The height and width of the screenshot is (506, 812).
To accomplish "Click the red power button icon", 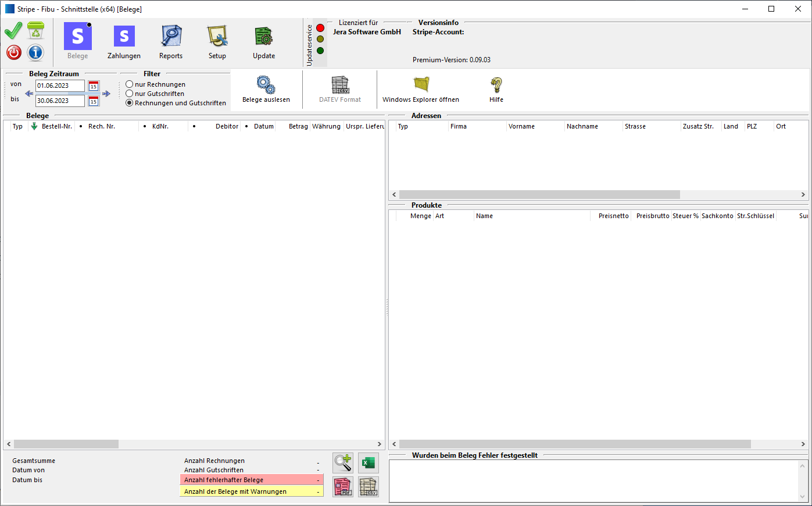I will point(14,52).
